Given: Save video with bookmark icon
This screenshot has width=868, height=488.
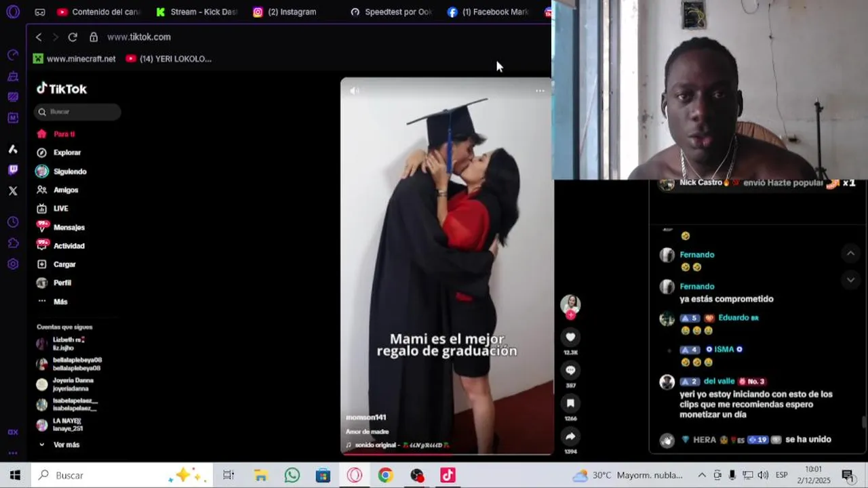Looking at the screenshot, I should click(x=570, y=403).
